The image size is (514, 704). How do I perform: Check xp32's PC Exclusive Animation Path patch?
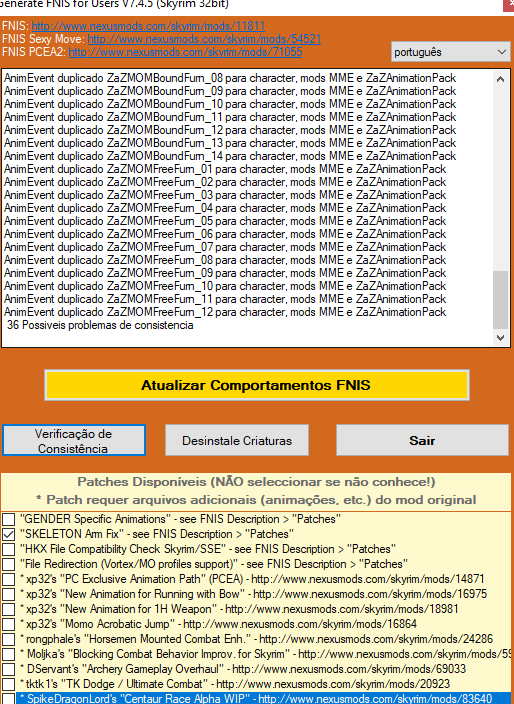(9, 579)
